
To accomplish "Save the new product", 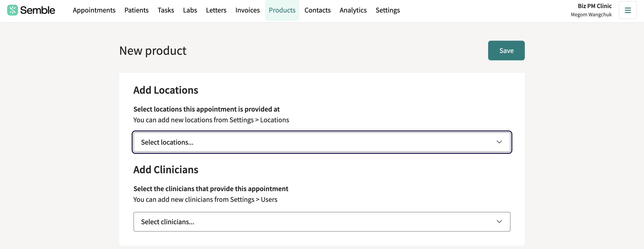I will tap(506, 51).
